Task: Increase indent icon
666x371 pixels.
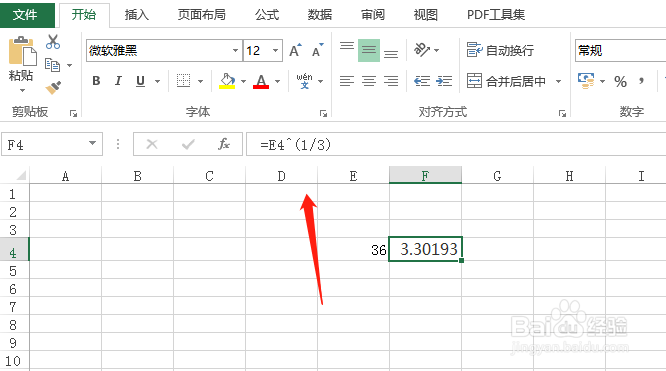Action: point(444,81)
